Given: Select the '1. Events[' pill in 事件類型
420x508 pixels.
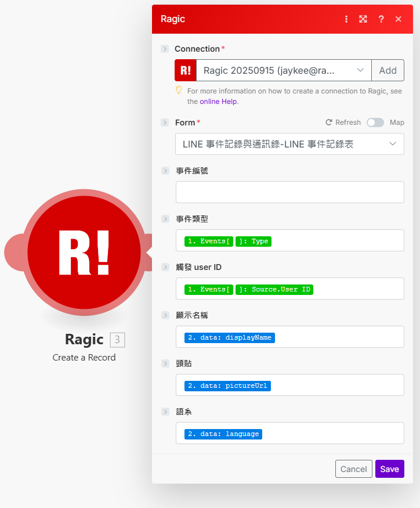Looking at the screenshot, I should [208, 242].
